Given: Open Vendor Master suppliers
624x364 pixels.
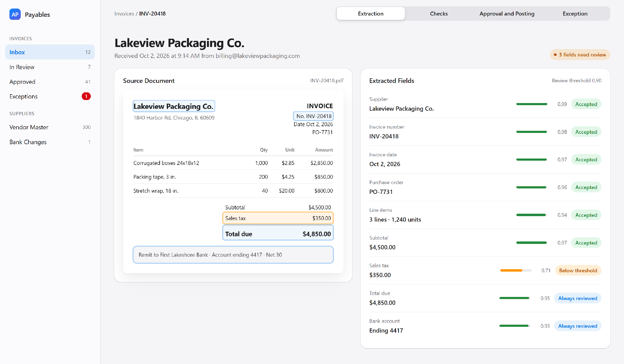Looking at the screenshot, I should tap(50, 127).
